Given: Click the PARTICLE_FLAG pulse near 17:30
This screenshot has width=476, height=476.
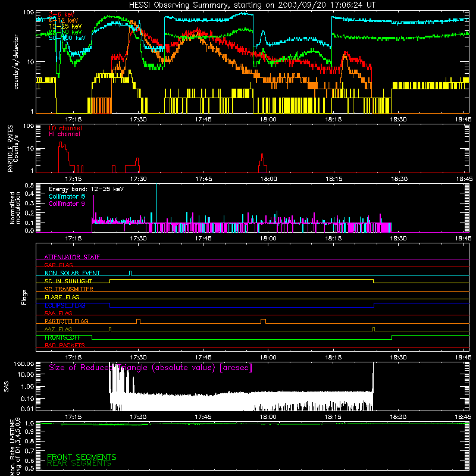Looking at the screenshot, I should (138, 321).
